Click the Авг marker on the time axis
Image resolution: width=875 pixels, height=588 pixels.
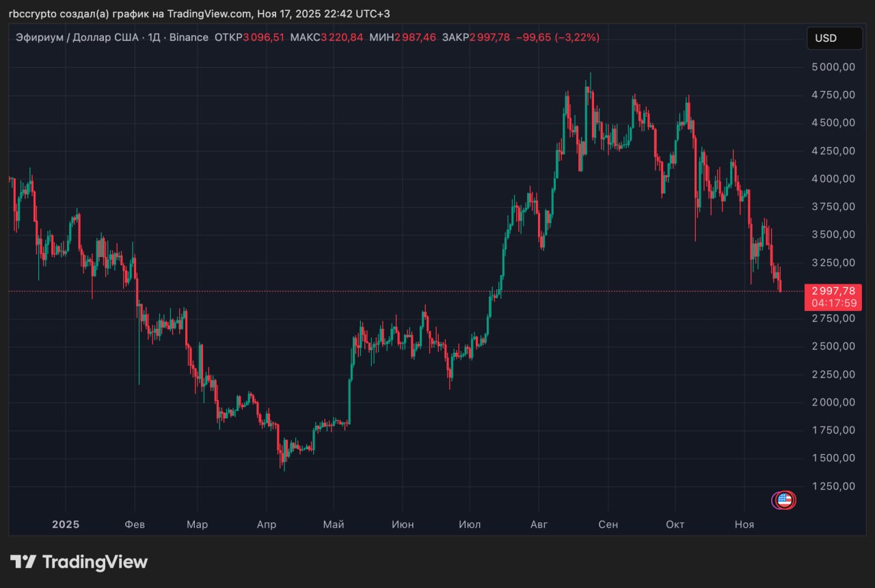pos(539,524)
